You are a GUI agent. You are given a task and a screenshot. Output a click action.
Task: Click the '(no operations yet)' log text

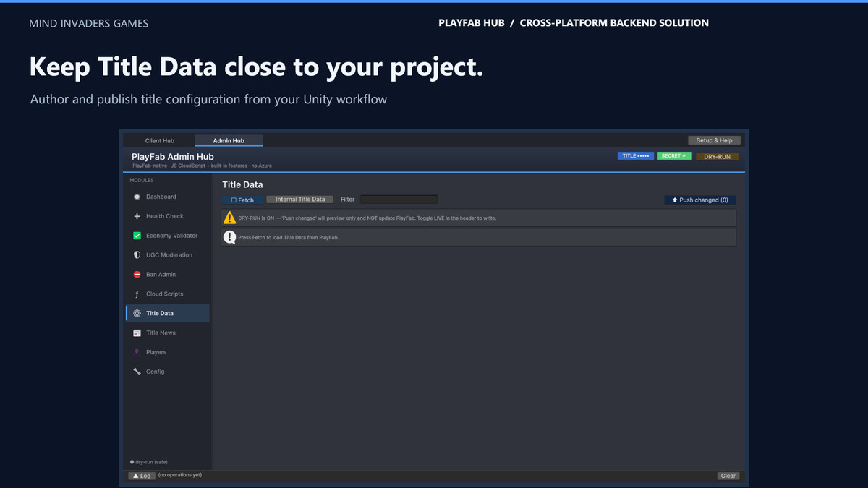(180, 475)
